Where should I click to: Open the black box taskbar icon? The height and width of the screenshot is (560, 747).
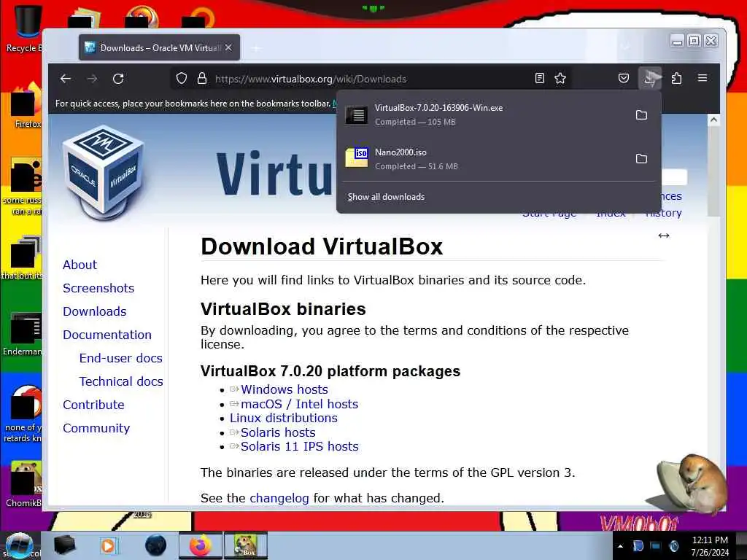click(x=65, y=545)
